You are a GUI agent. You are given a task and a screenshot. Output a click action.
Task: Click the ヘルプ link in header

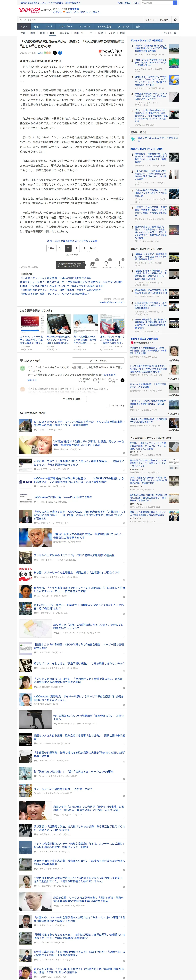pos(136,3)
